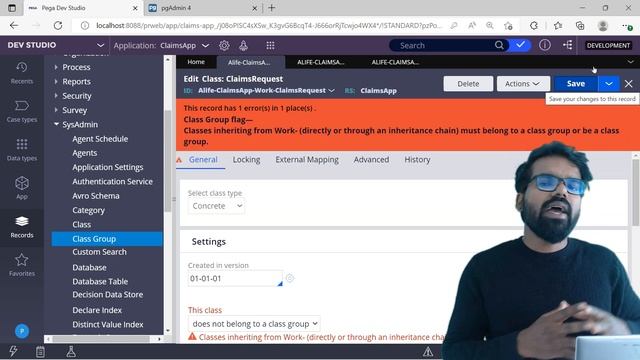Image resolution: width=640 pixels, height=360 pixels.
Task: Open Data types panel
Action: (x=22, y=149)
